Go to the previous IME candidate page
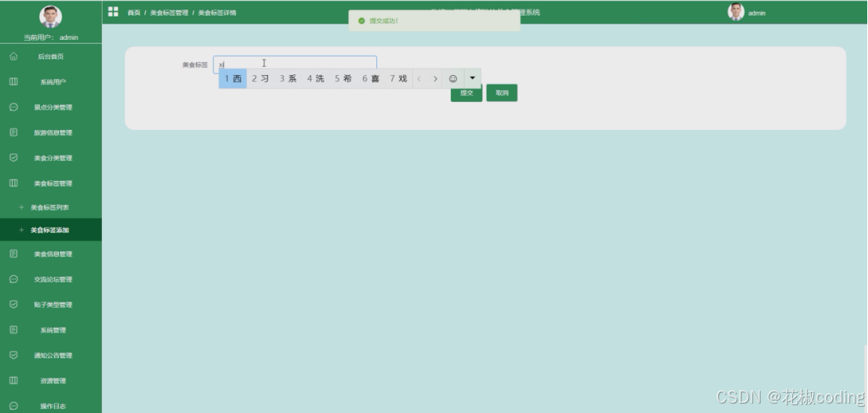This screenshot has height=413, width=868. point(419,78)
